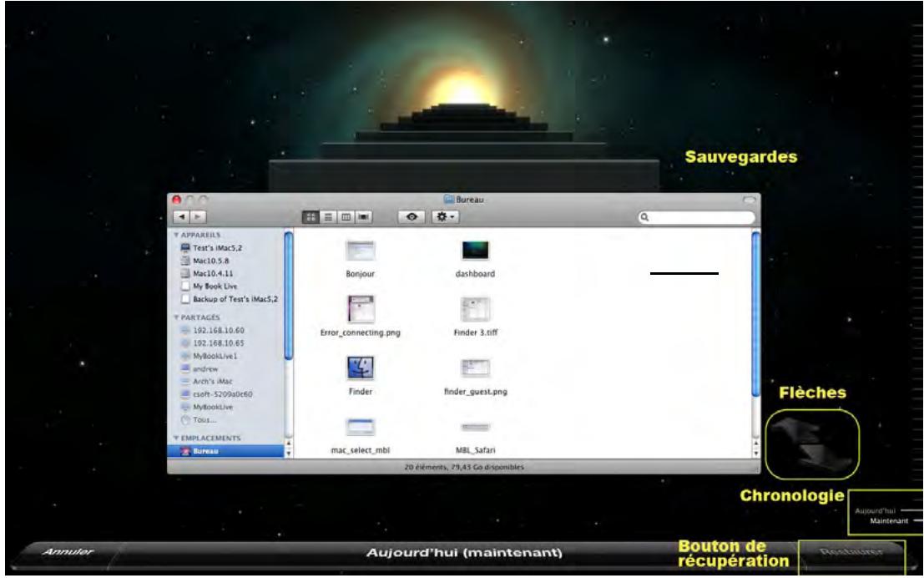Collapse the APPAREILS sidebar section
This screenshot has height=578, width=924.
click(x=176, y=235)
